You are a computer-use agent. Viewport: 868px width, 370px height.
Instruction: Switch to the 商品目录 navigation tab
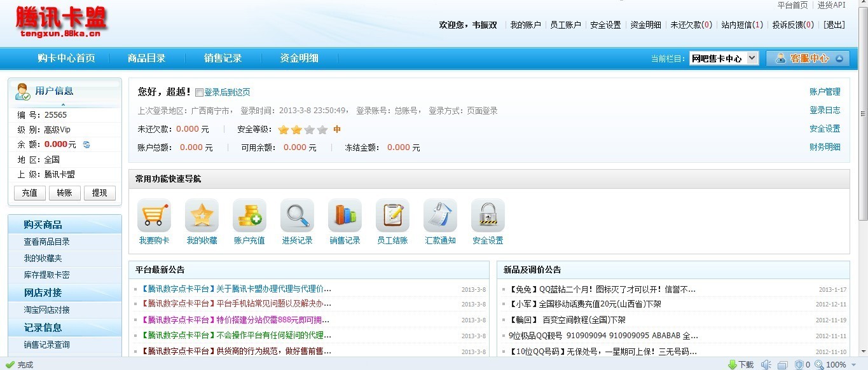(x=146, y=58)
